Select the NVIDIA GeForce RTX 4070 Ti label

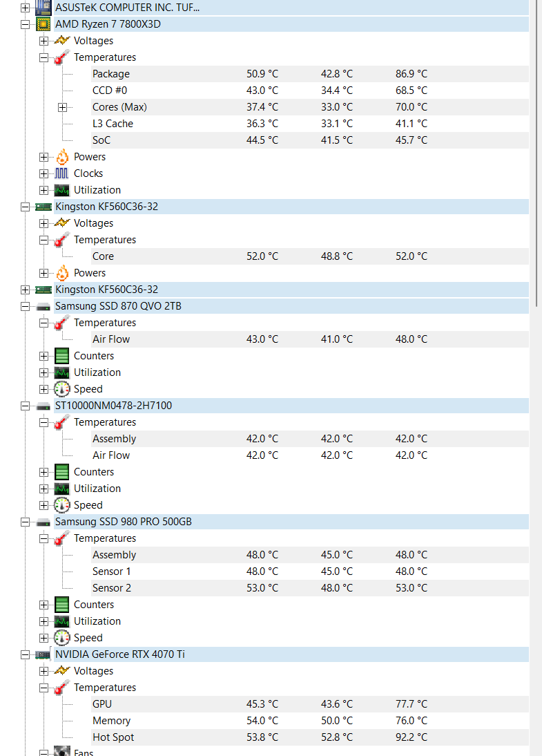coord(120,654)
